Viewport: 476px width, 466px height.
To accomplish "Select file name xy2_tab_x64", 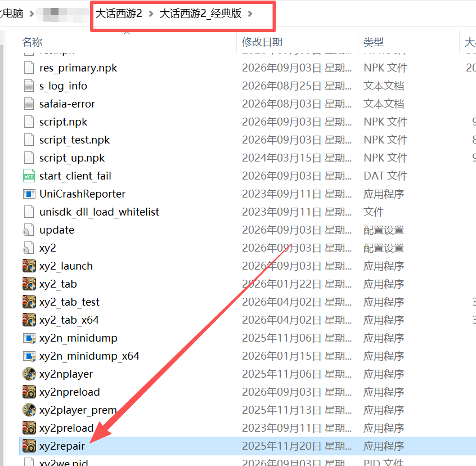I will pos(69,320).
